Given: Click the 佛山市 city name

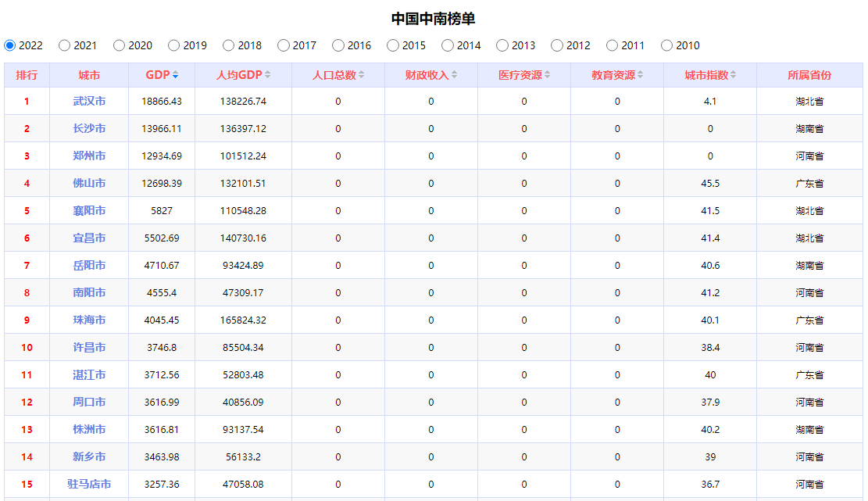Looking at the screenshot, I should point(89,184).
